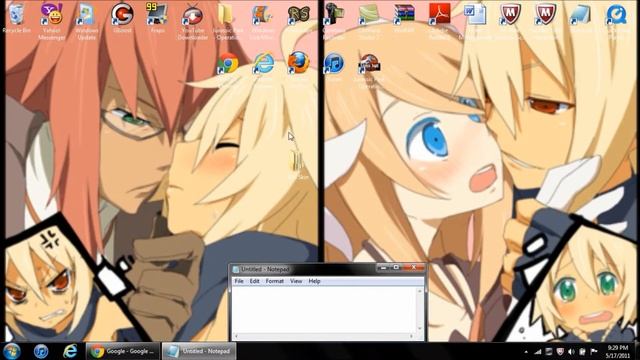Select the Word document file on desktop
Image resolution: width=640 pixels, height=360 pixels.
tap(475, 20)
